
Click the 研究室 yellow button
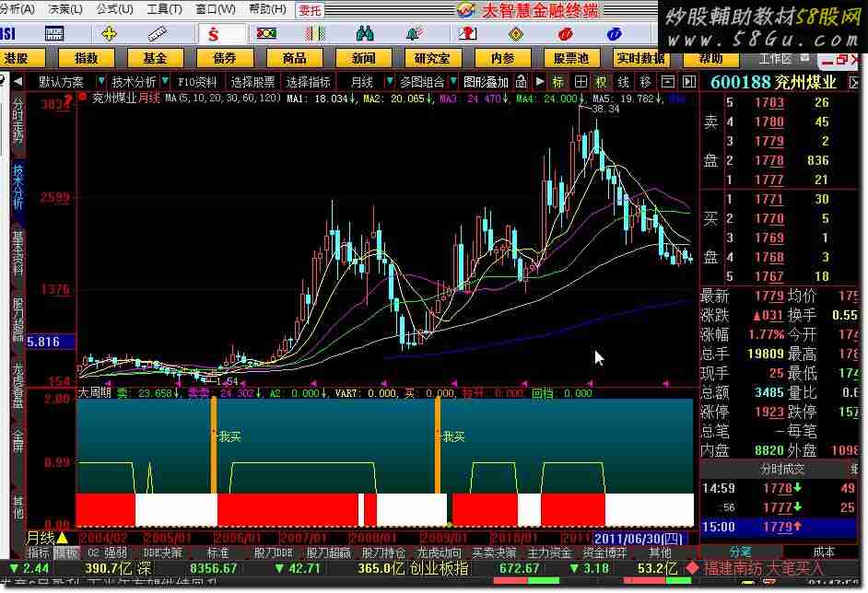[433, 58]
